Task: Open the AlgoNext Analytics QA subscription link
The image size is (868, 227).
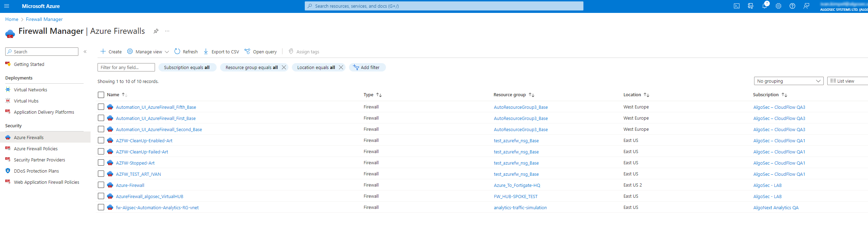Action: [776, 207]
